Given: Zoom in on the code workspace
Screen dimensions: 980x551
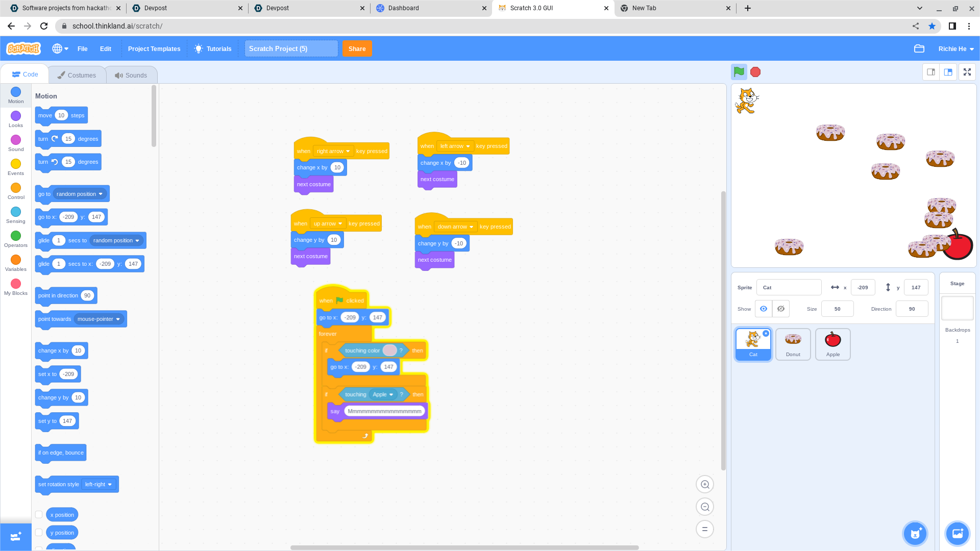Looking at the screenshot, I should [705, 484].
